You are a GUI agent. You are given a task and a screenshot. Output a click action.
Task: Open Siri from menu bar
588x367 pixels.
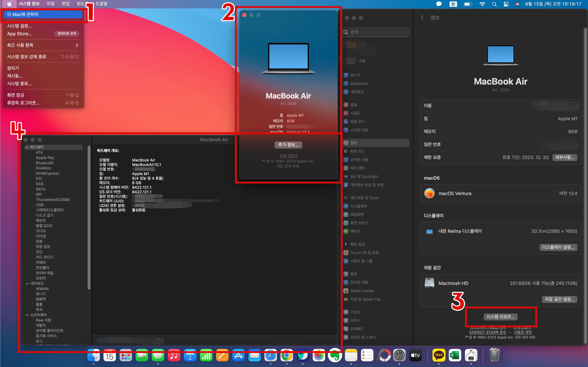click(x=517, y=4)
